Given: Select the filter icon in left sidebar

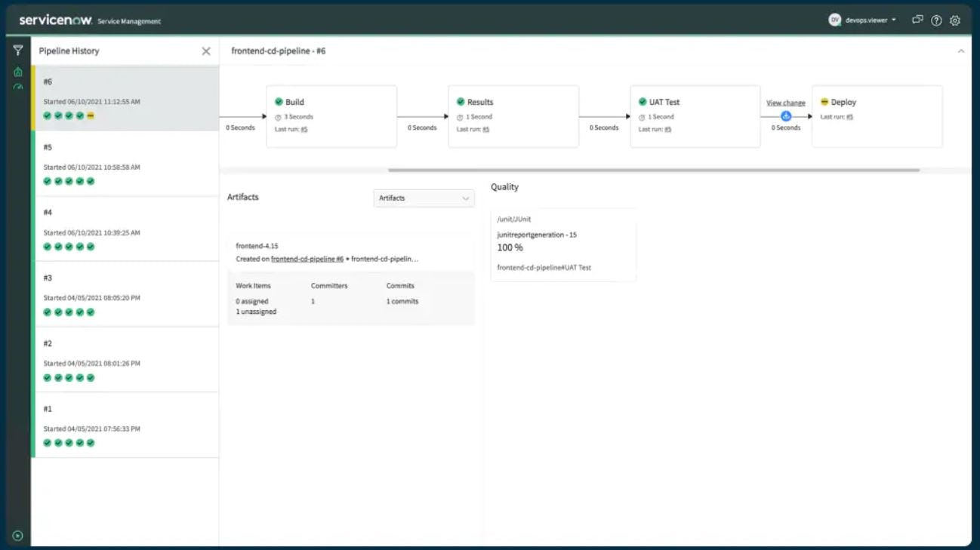Looking at the screenshot, I should [16, 51].
